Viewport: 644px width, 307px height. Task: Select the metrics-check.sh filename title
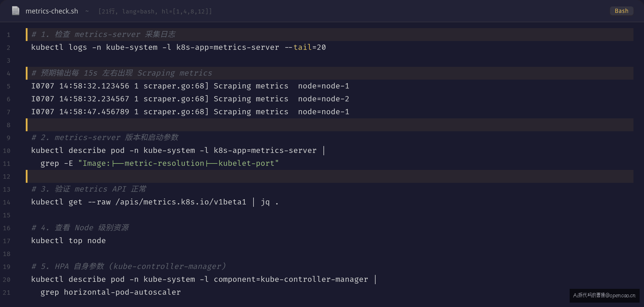tap(52, 11)
